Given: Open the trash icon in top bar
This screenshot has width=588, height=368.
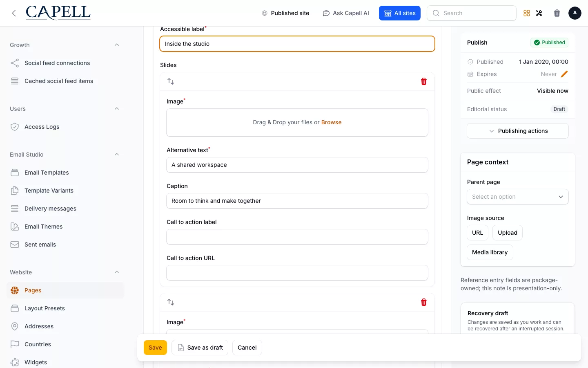Looking at the screenshot, I should 557,13.
